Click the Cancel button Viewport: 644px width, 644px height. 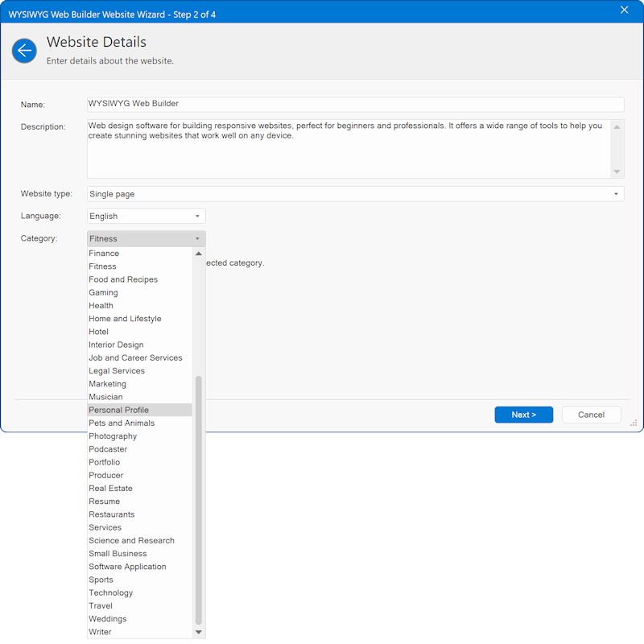point(591,415)
